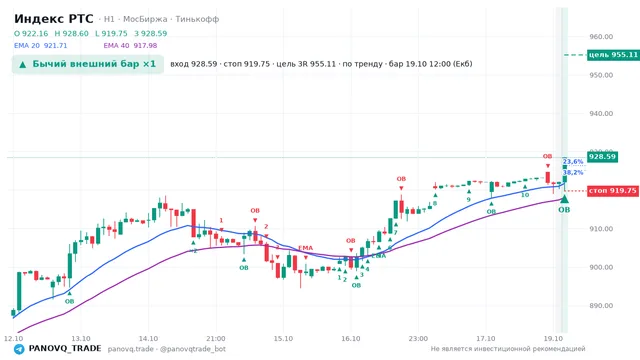Click the '38,2%' Fibonacci level label
This screenshot has width=640, height=360.
[573, 173]
